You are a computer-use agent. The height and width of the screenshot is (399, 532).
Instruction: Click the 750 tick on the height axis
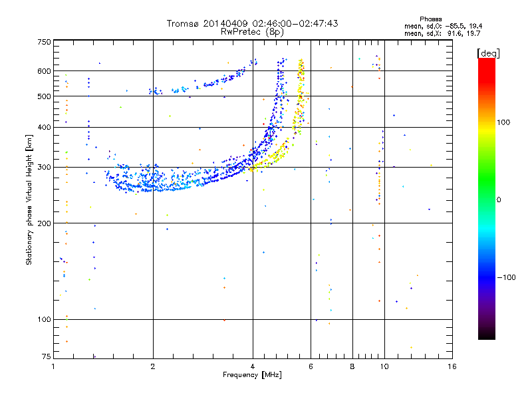tap(44, 42)
